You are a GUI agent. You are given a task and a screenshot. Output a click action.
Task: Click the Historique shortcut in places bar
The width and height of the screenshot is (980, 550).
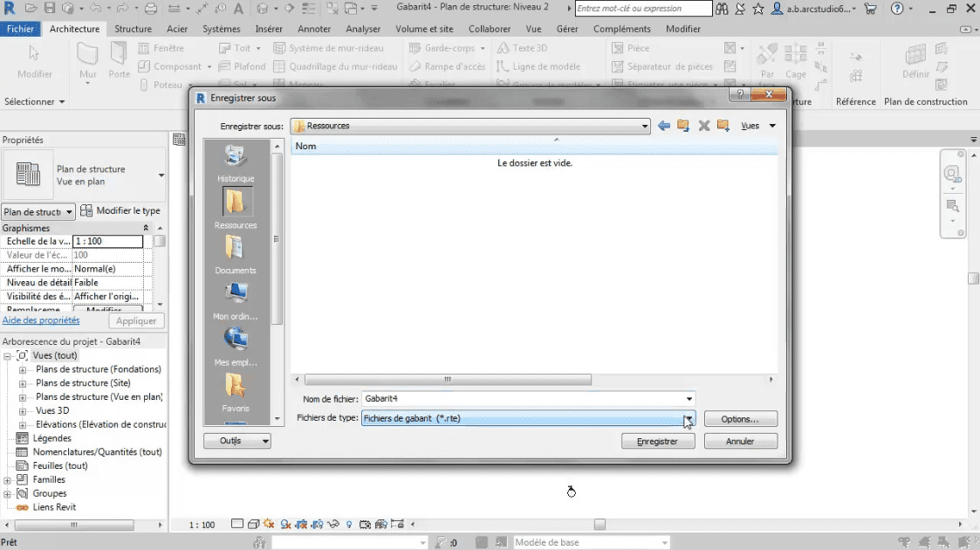[x=236, y=162]
